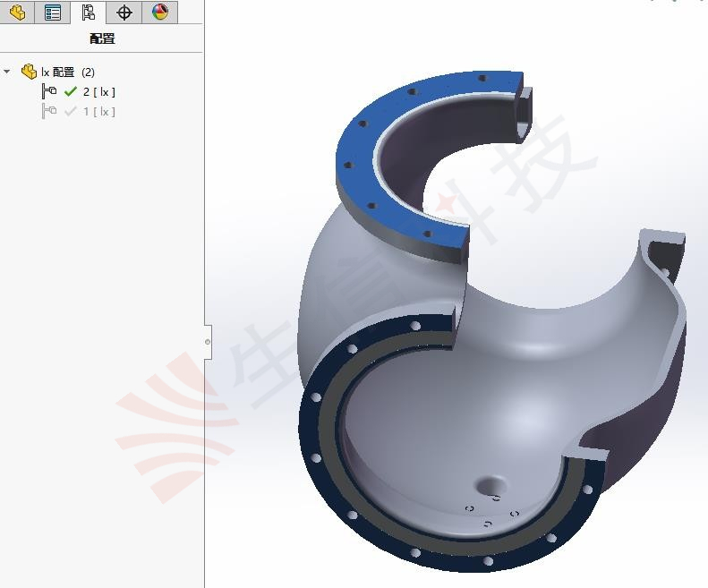Open the DisplayManager color sphere tab

[x=159, y=13]
